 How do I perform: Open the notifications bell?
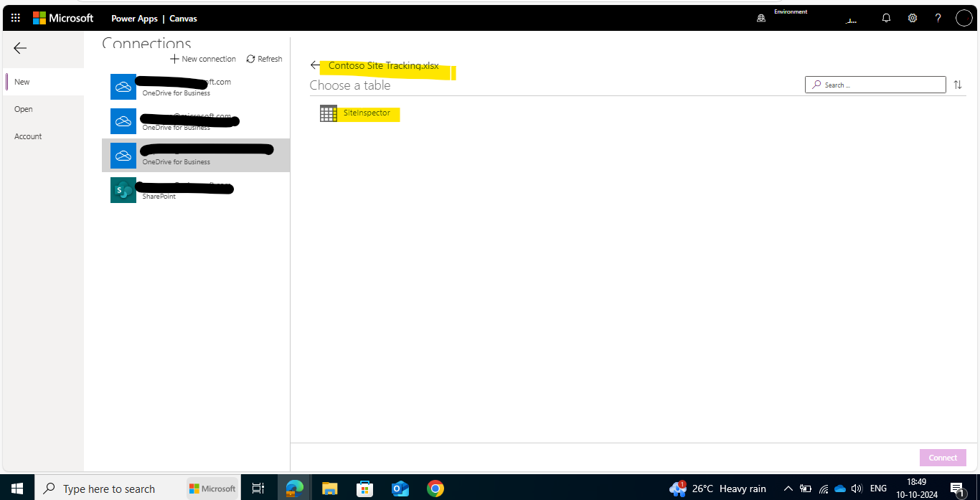click(887, 18)
